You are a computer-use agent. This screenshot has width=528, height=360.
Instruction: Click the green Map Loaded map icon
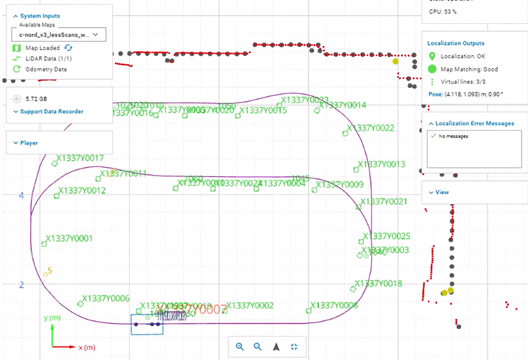click(x=16, y=48)
